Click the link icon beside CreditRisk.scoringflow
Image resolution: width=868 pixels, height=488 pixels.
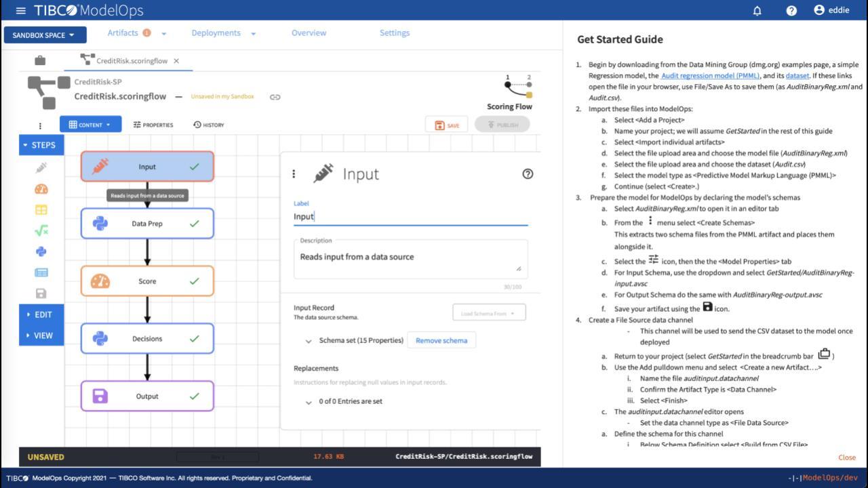point(275,97)
